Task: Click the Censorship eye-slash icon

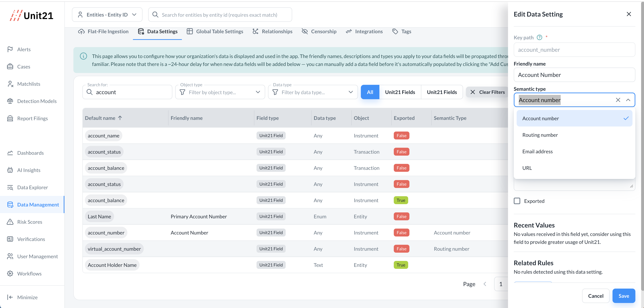Action: click(305, 31)
